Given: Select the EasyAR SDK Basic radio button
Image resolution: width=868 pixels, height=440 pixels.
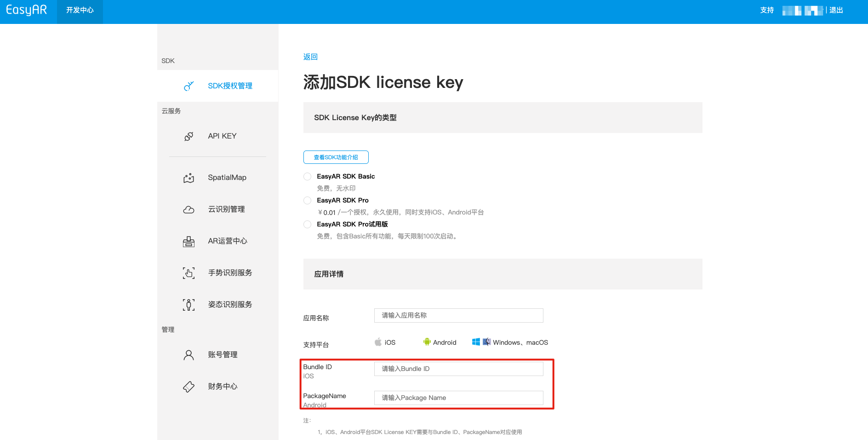Looking at the screenshot, I should tap(307, 176).
